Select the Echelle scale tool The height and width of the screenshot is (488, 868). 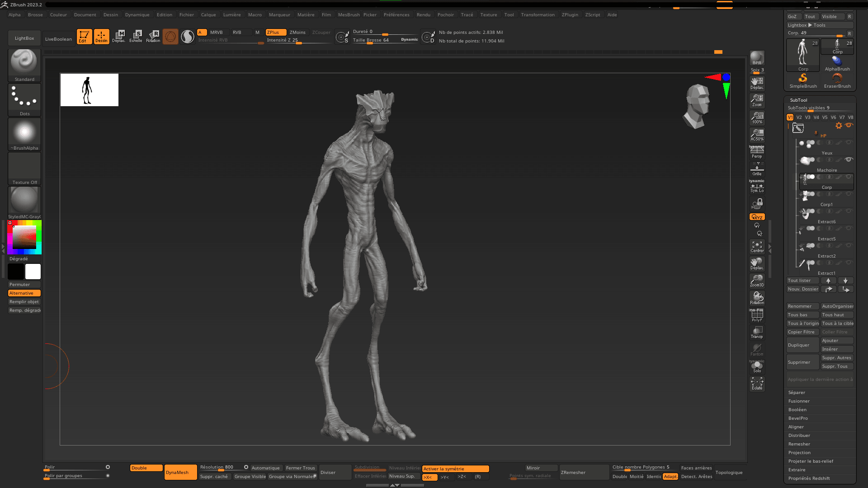click(136, 37)
